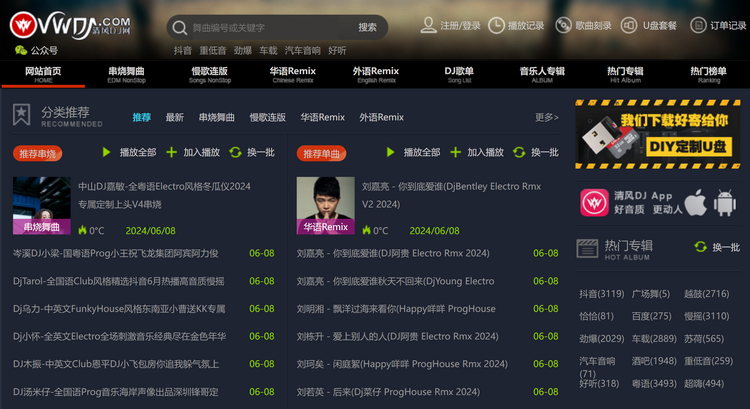
Task: Open the 粤语(3493) album tag
Action: [x=650, y=383]
